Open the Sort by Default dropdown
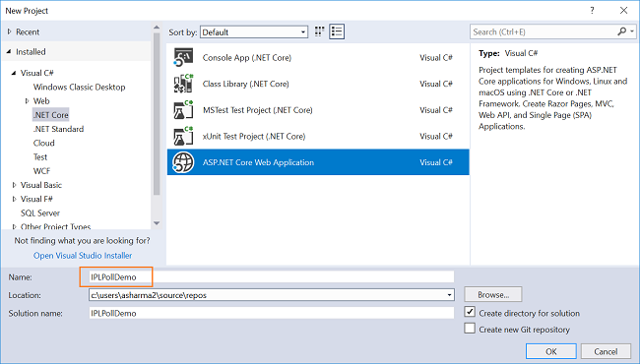This screenshot has width=640, height=364. [254, 32]
